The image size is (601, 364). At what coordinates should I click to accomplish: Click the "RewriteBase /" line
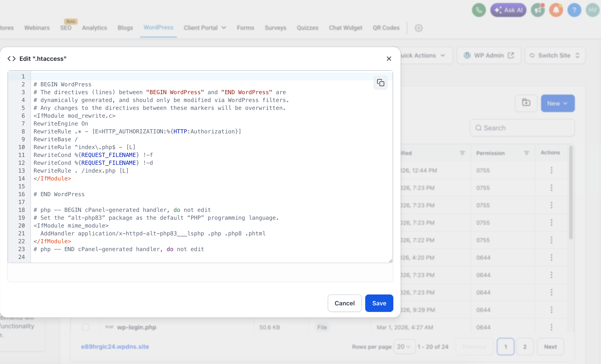pyautogui.click(x=56, y=139)
